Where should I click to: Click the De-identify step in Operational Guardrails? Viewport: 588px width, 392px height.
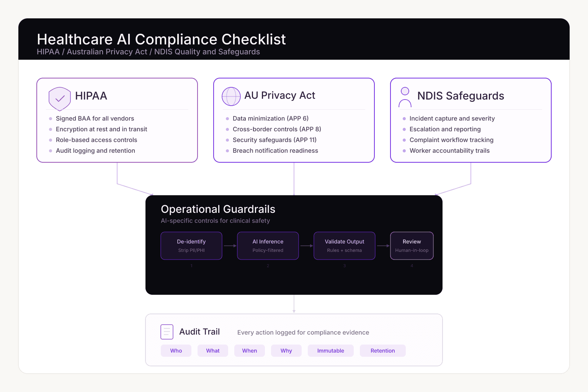pos(191,245)
